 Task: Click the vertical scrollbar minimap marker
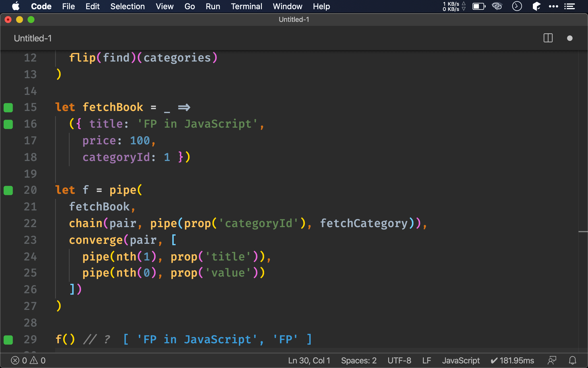point(583,232)
